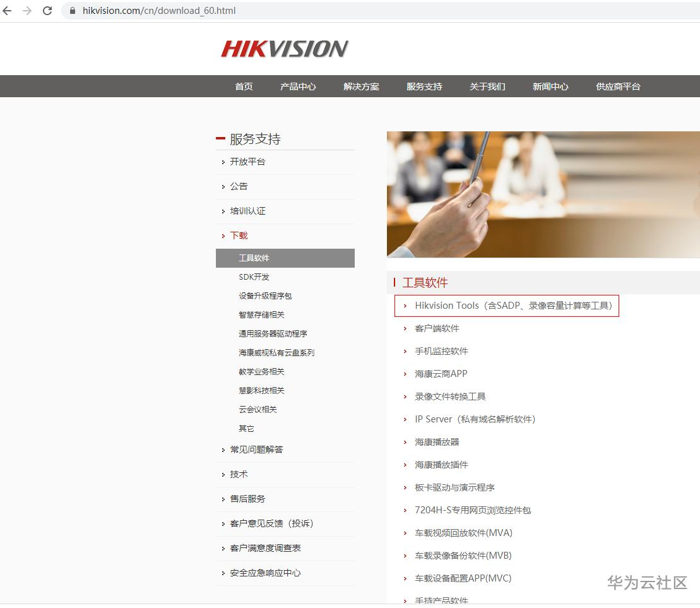Screen dimensions: 700x608
Task: Open the 供应商平台 nav item
Action: (619, 86)
